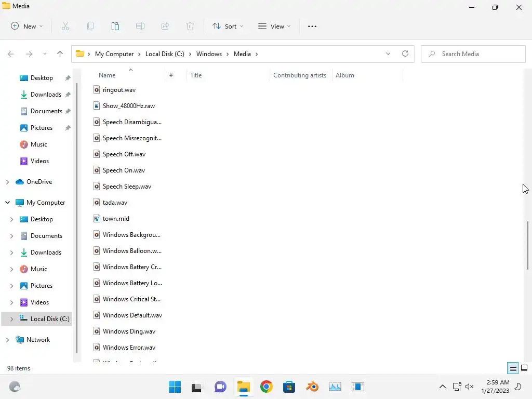Image resolution: width=532 pixels, height=399 pixels.
Task: Open the Windows Start menu
Action: (175, 387)
